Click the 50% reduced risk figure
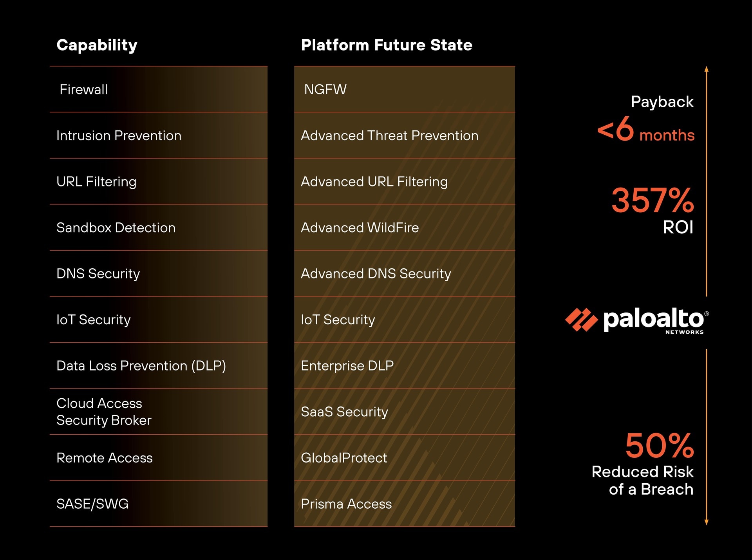 click(659, 446)
